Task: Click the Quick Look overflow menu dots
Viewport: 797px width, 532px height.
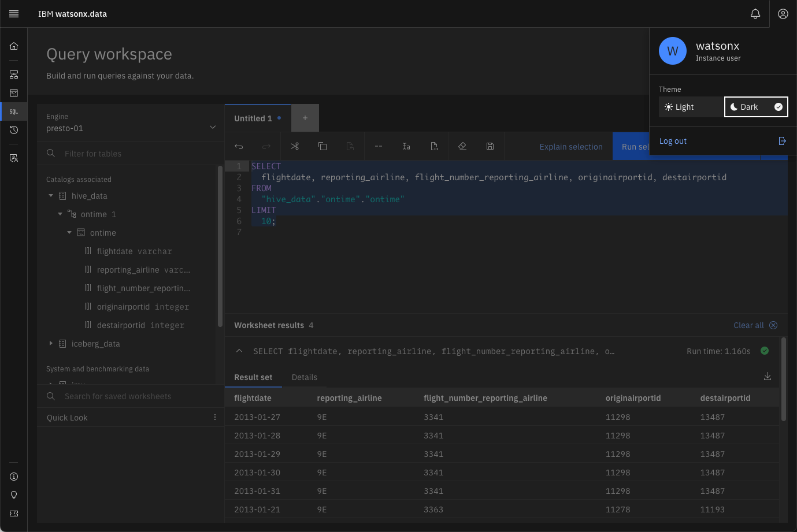Action: (x=215, y=417)
